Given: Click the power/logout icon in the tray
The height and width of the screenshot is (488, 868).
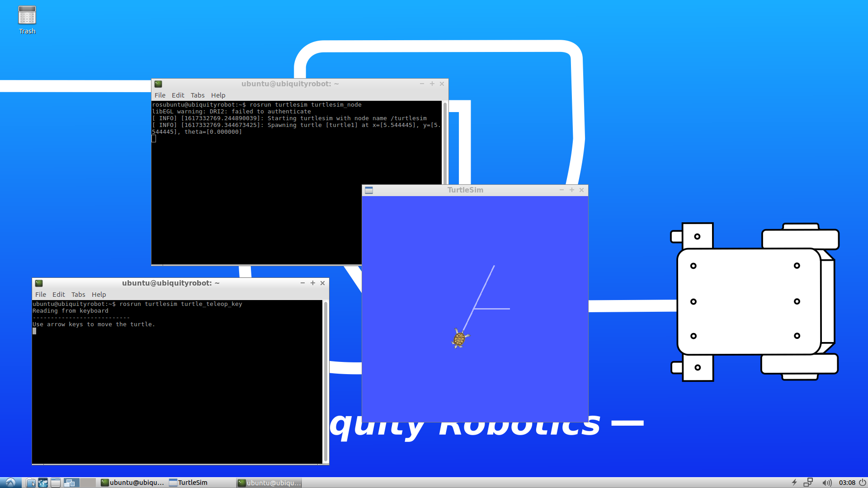Looking at the screenshot, I should tap(863, 483).
